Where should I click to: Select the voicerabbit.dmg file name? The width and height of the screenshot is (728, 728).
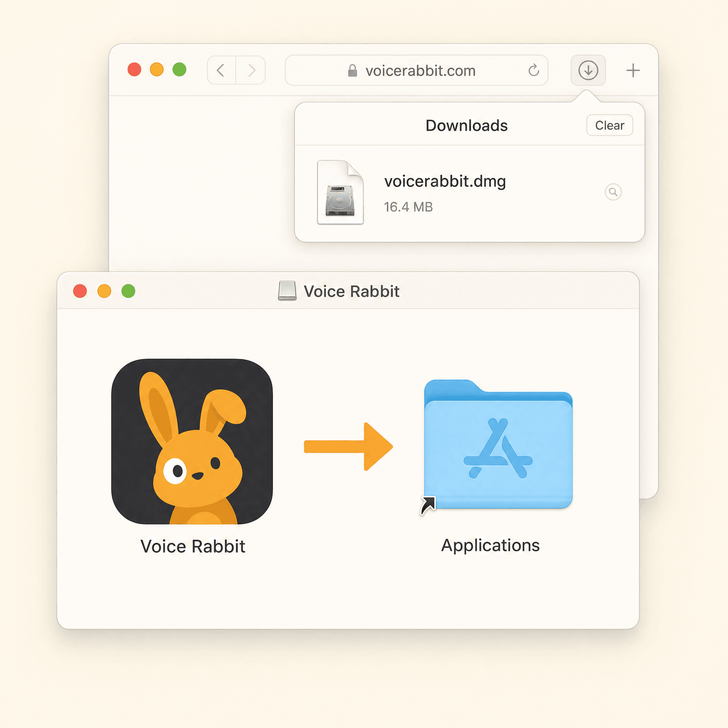click(445, 182)
